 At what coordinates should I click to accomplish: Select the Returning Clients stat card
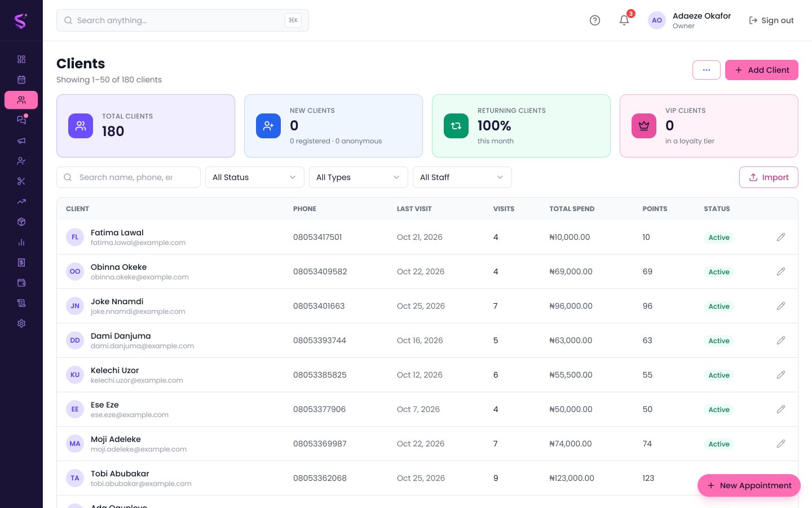(x=521, y=126)
